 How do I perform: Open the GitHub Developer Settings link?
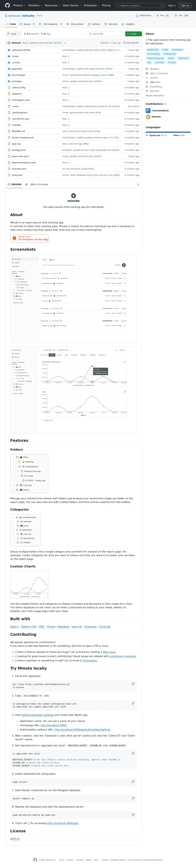(x=37, y=715)
